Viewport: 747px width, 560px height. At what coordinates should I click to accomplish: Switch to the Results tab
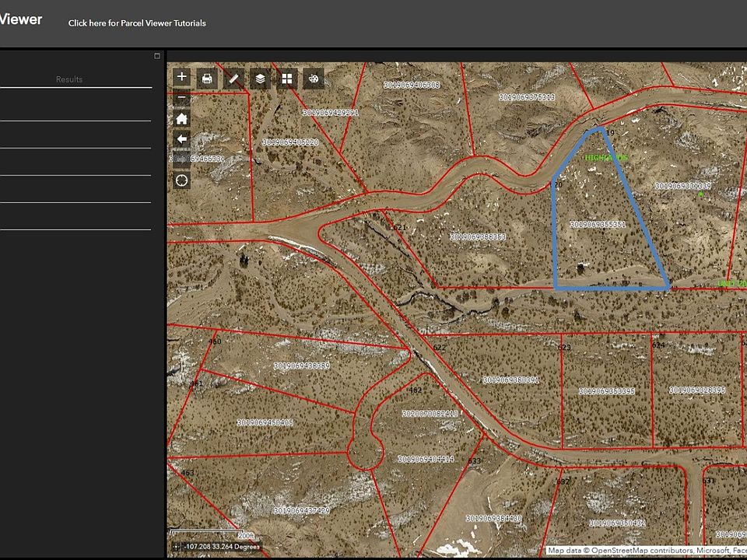click(x=69, y=79)
